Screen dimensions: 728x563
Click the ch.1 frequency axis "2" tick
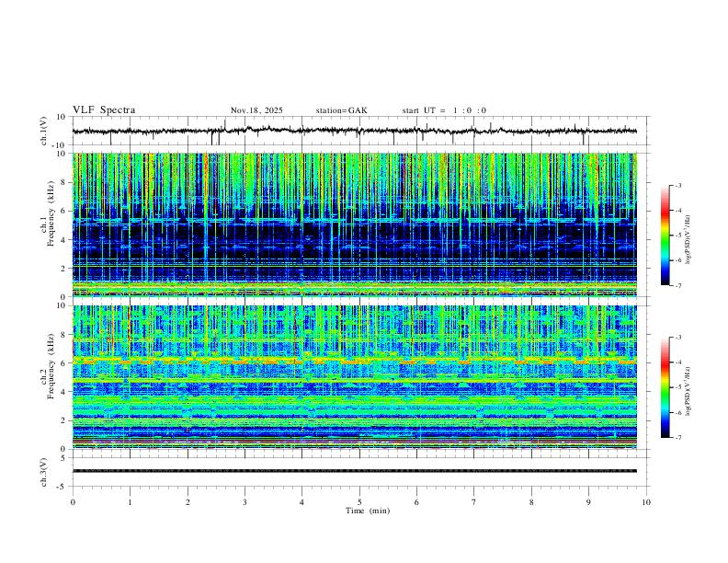63,268
